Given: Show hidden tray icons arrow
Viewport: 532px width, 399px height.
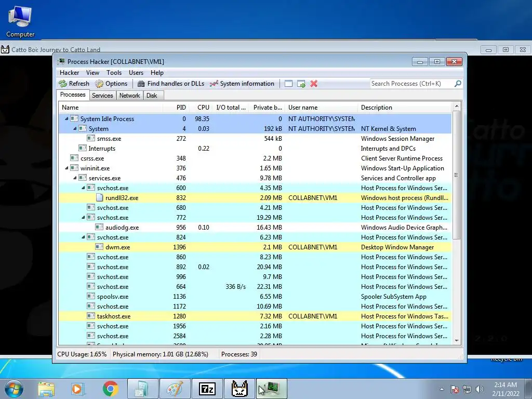Looking at the screenshot, I should pyautogui.click(x=442, y=389).
